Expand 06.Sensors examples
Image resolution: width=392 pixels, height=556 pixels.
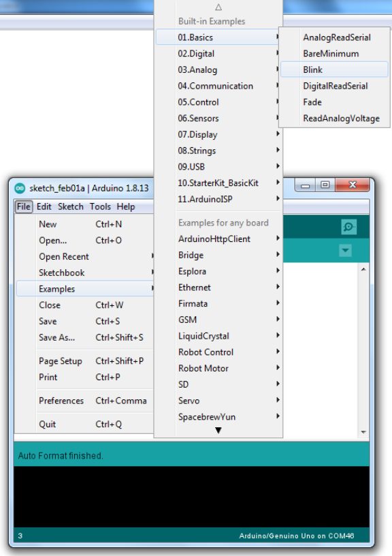[217, 118]
